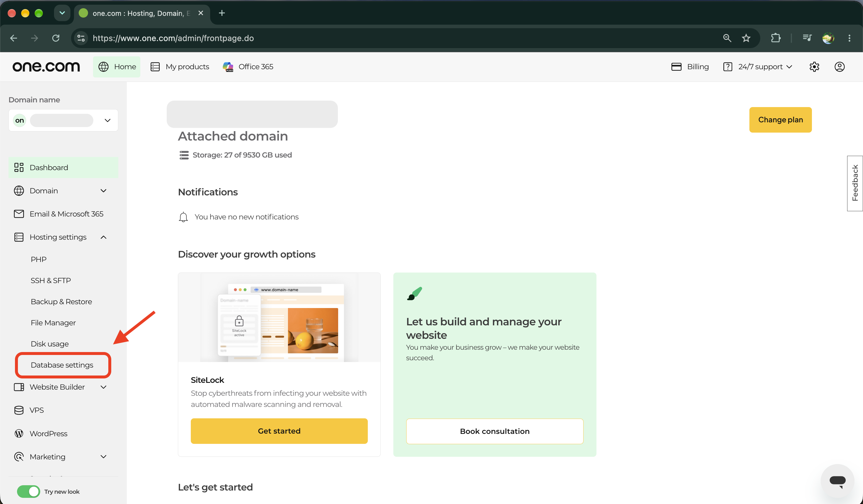Open the settings gear icon in header
863x504 pixels.
(x=814, y=67)
